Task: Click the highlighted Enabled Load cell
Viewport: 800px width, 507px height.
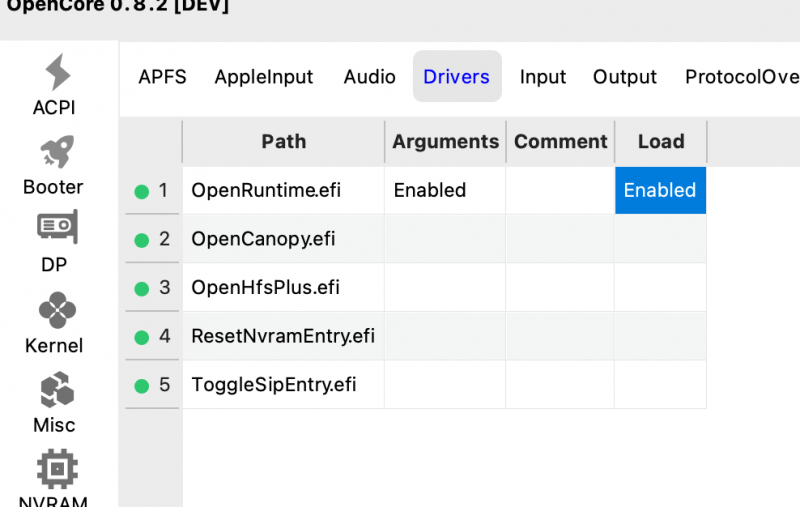Action: (660, 190)
